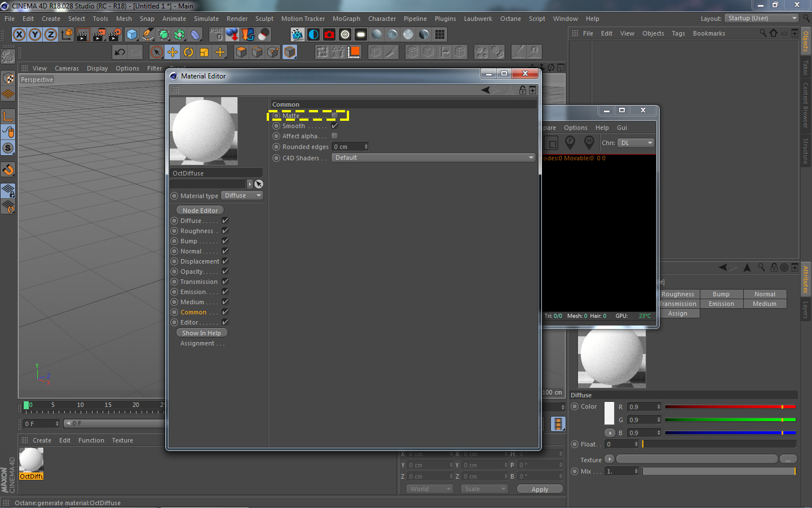
Task: Toggle the Emission channel checkbox
Action: pos(225,292)
